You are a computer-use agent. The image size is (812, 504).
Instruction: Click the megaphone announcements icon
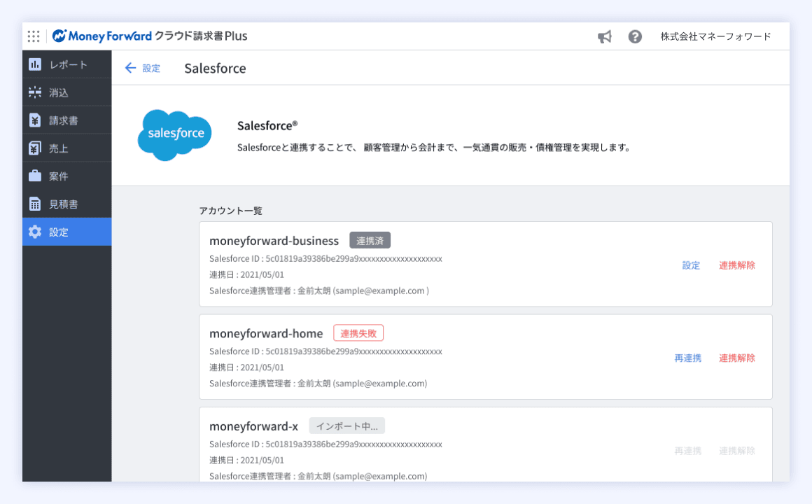[605, 36]
